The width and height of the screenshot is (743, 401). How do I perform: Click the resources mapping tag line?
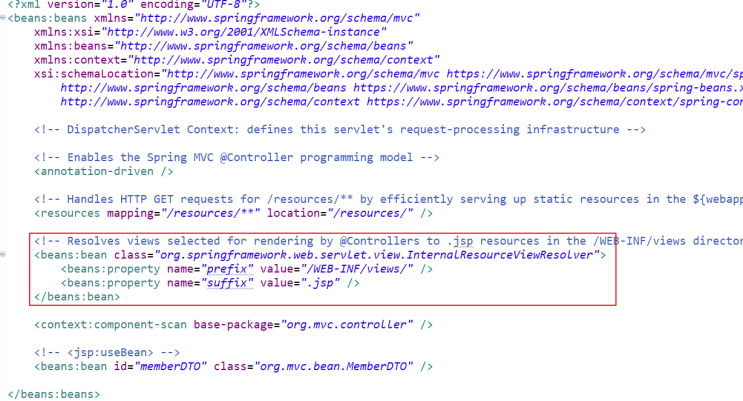tap(233, 213)
